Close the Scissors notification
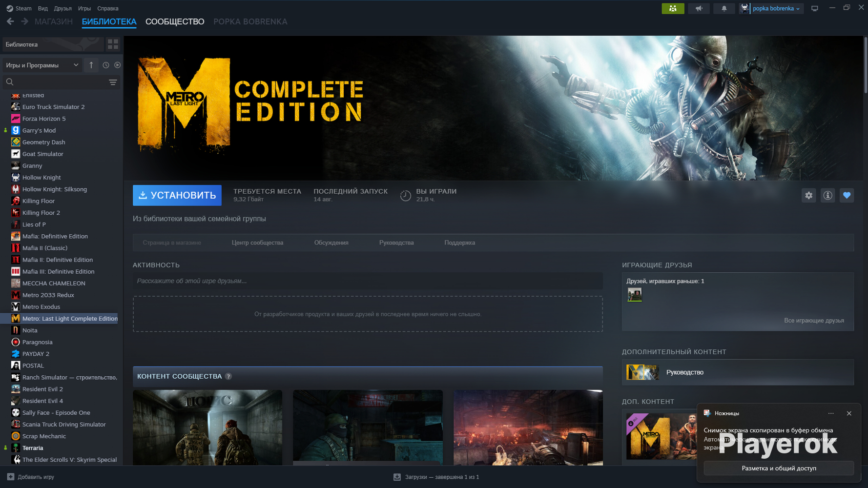This screenshot has width=868, height=488. pos(849,413)
